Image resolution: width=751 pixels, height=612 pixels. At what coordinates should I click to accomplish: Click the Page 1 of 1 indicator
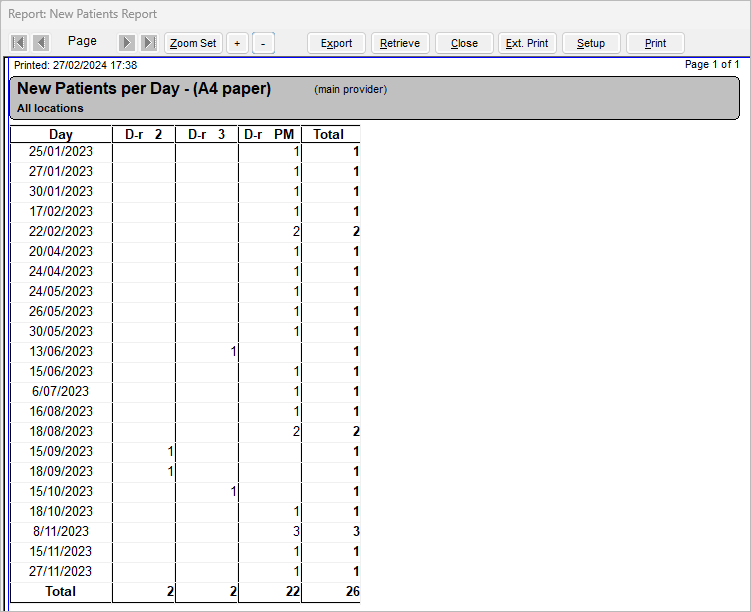712,64
